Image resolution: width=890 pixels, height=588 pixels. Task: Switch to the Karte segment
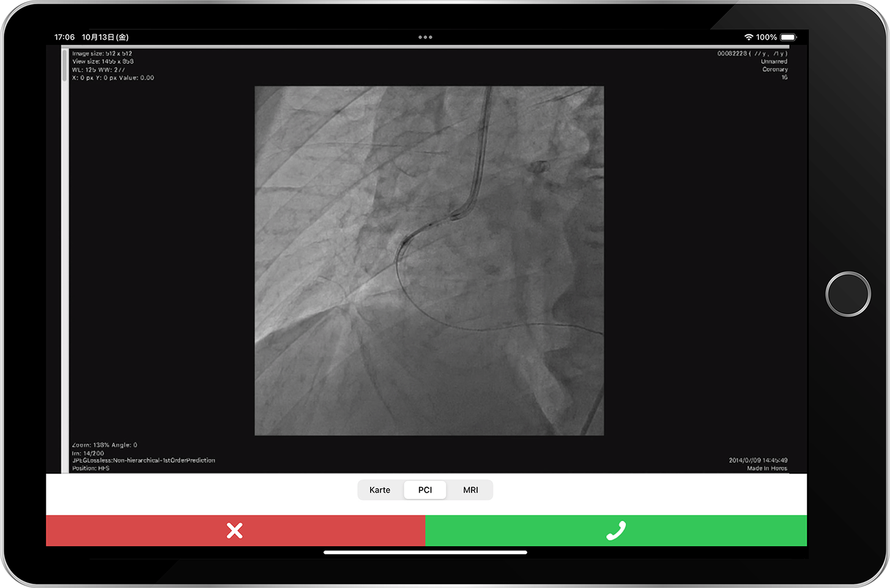[x=380, y=490]
